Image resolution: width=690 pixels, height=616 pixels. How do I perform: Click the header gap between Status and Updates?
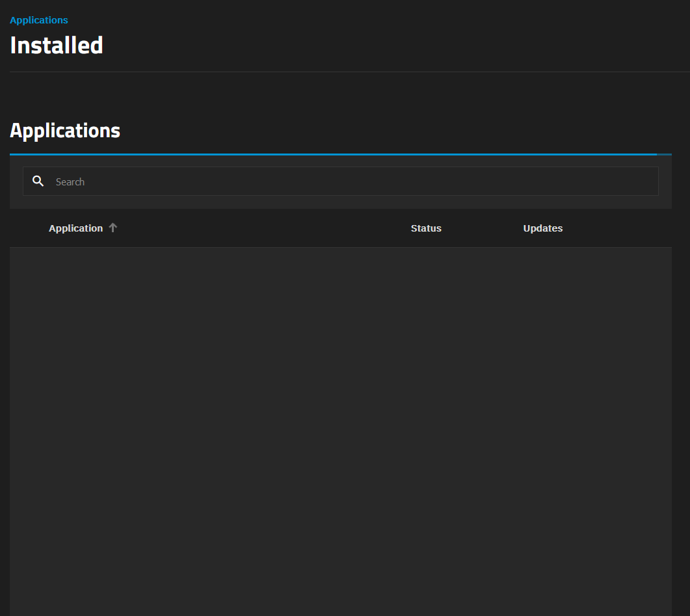click(x=483, y=228)
